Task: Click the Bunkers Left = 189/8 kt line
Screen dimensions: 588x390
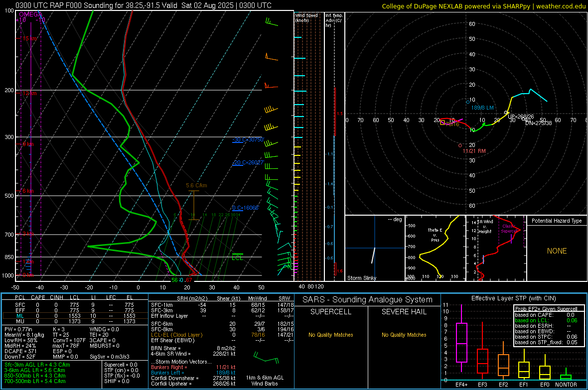Action: coord(193,373)
